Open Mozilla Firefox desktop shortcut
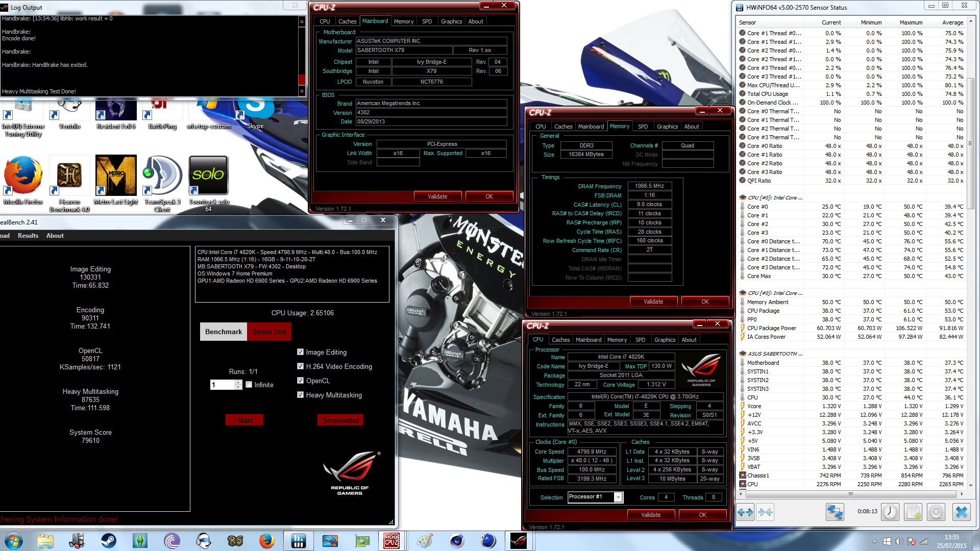The height and width of the screenshot is (551, 980). (x=23, y=180)
